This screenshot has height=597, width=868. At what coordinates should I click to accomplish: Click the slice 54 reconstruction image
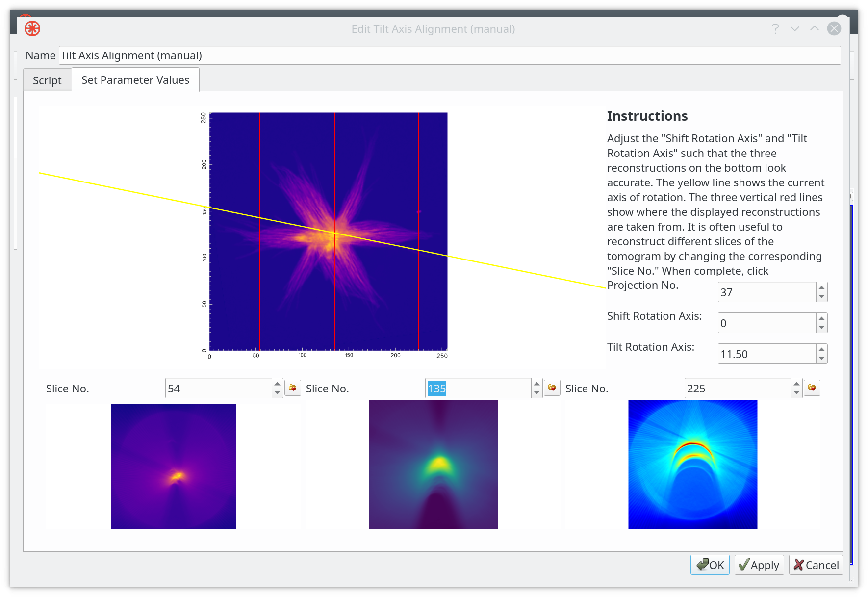point(174,467)
